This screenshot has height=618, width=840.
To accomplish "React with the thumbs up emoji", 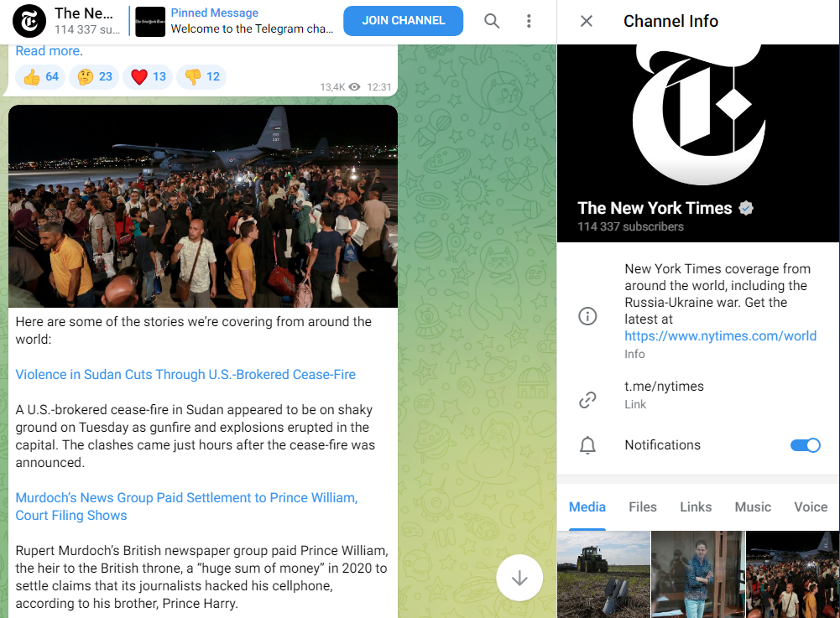I will [39, 76].
